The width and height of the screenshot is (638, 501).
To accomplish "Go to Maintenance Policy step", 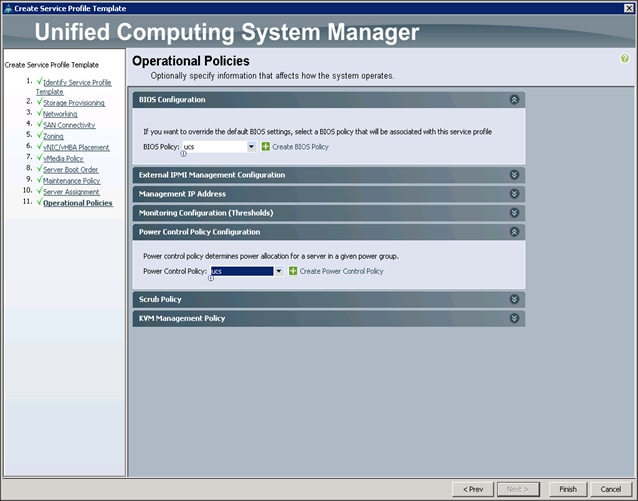I will pos(72,181).
